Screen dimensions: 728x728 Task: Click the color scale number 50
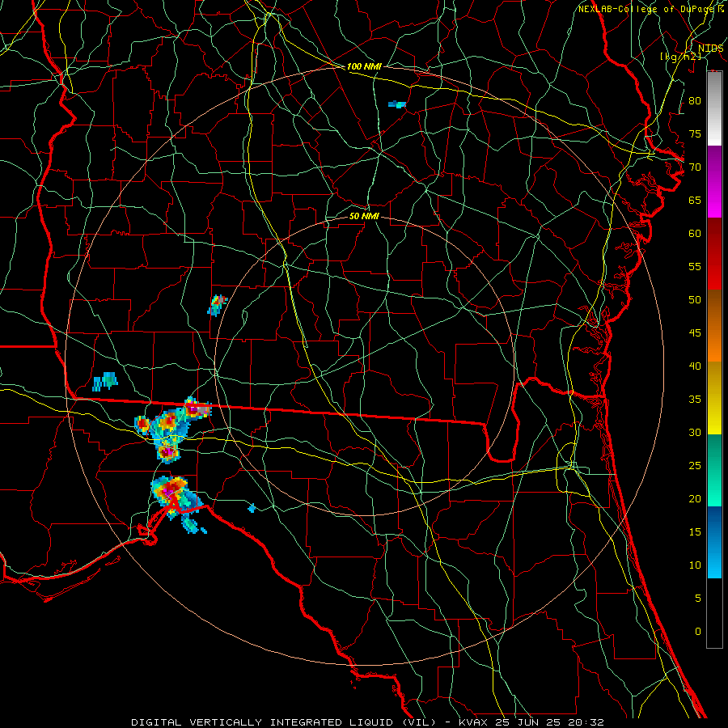point(695,299)
